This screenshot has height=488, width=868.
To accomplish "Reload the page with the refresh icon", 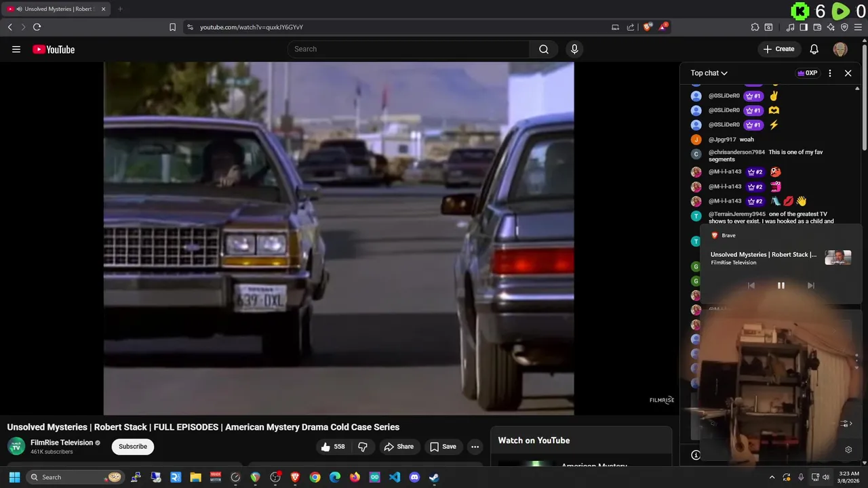I will (x=37, y=27).
